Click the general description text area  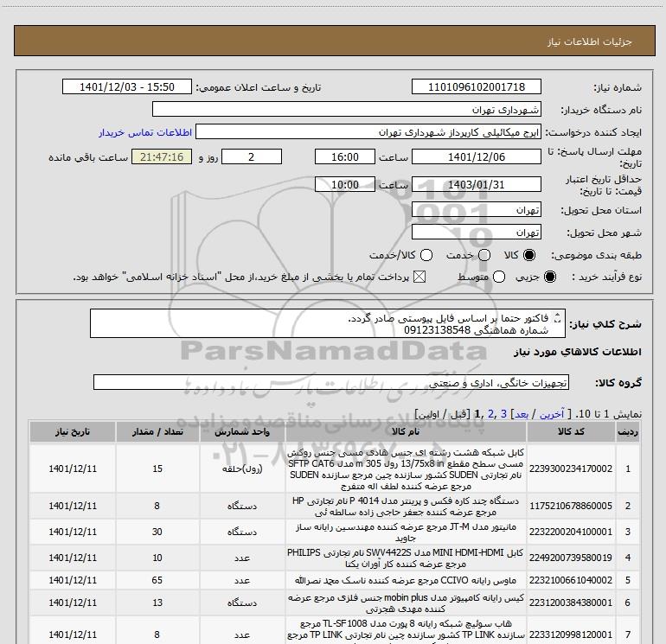328,324
